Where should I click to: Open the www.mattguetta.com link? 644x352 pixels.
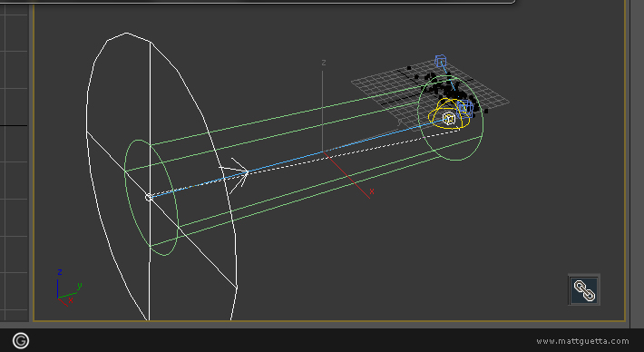(x=582, y=341)
